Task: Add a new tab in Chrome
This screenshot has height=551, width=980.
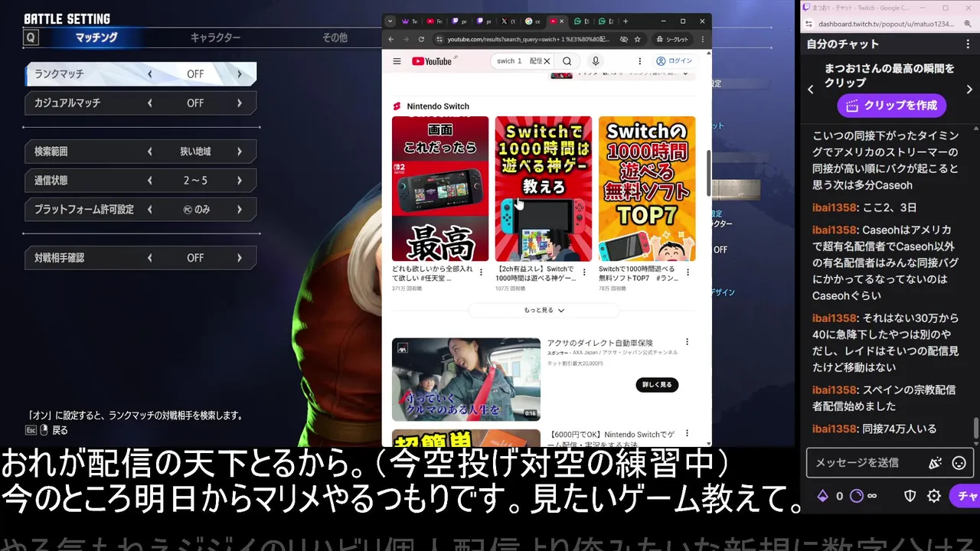Action: [x=626, y=21]
